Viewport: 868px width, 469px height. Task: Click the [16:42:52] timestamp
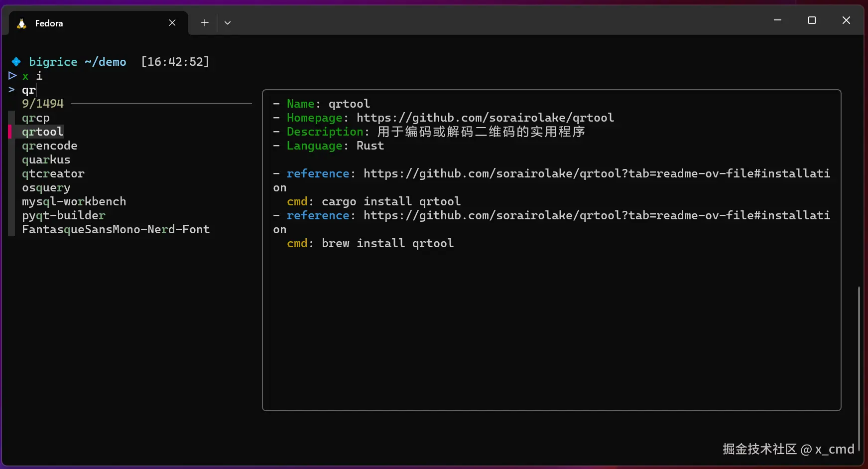tap(175, 62)
